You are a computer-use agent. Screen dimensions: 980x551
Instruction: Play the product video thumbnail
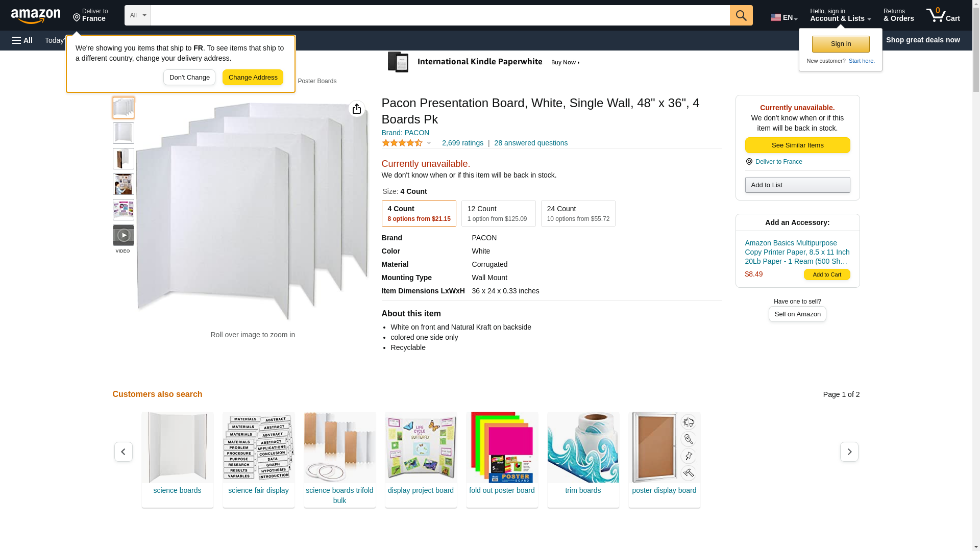[124, 235]
